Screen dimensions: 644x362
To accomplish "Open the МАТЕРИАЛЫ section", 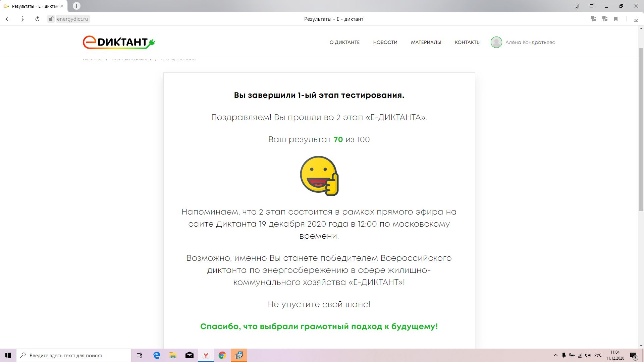I will click(x=426, y=42).
